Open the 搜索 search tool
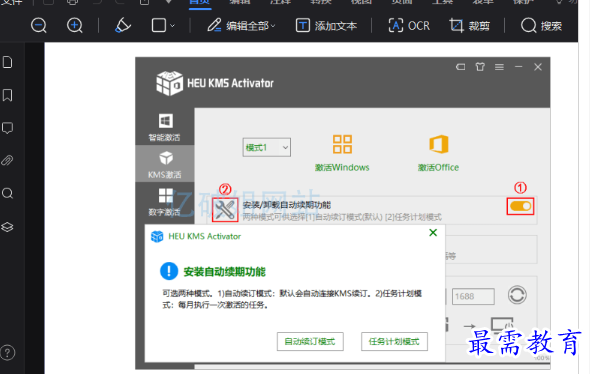This screenshot has width=590, height=374. click(x=541, y=26)
